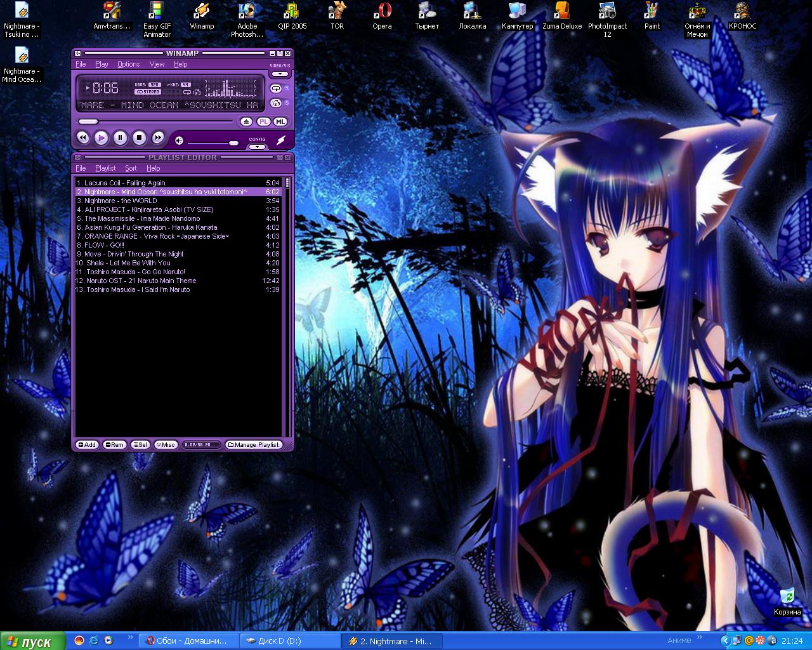Click the volume slider handle

point(233,143)
